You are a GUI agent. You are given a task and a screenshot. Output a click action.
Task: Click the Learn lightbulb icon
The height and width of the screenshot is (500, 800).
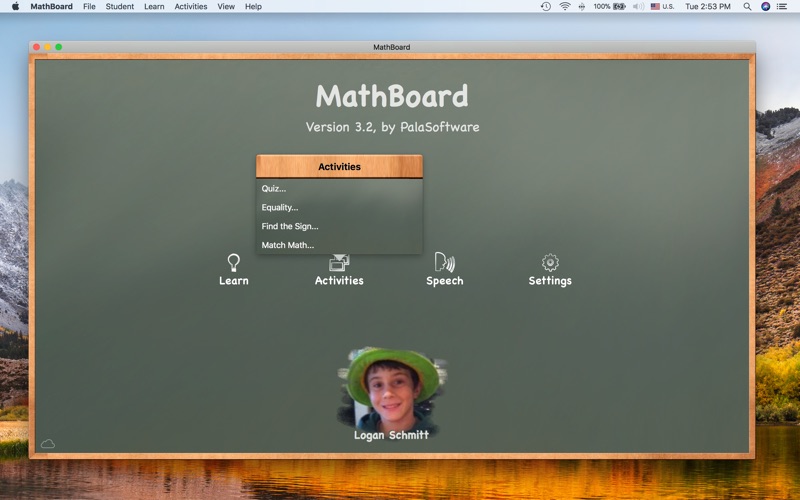pyautogui.click(x=233, y=263)
